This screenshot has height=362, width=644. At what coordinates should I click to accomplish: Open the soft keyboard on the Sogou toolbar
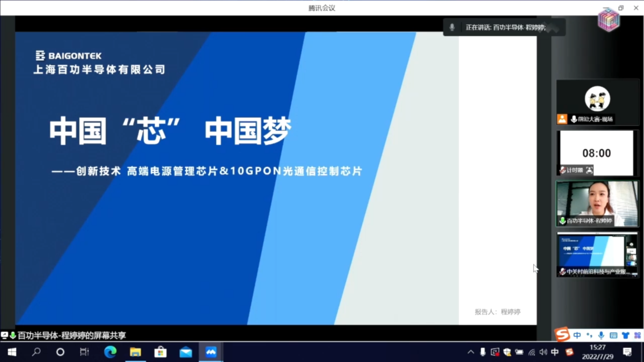tap(613, 335)
